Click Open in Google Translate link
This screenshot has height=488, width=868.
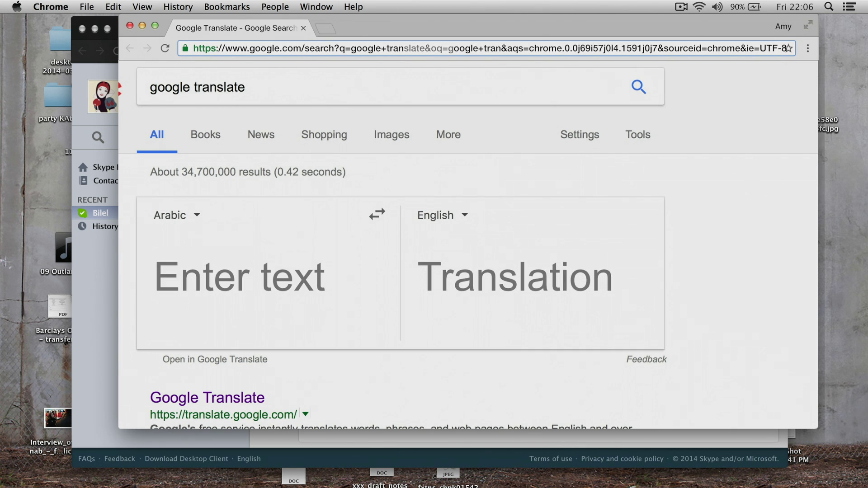[215, 359]
